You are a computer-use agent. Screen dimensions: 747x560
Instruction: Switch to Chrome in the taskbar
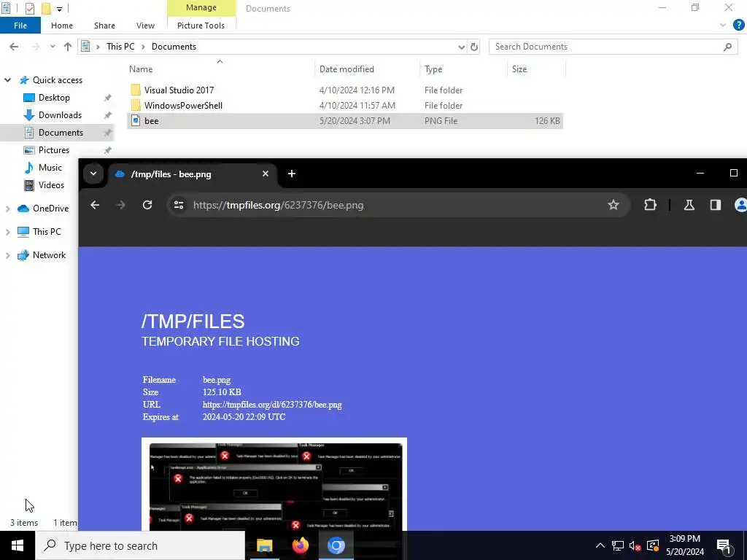point(336,545)
